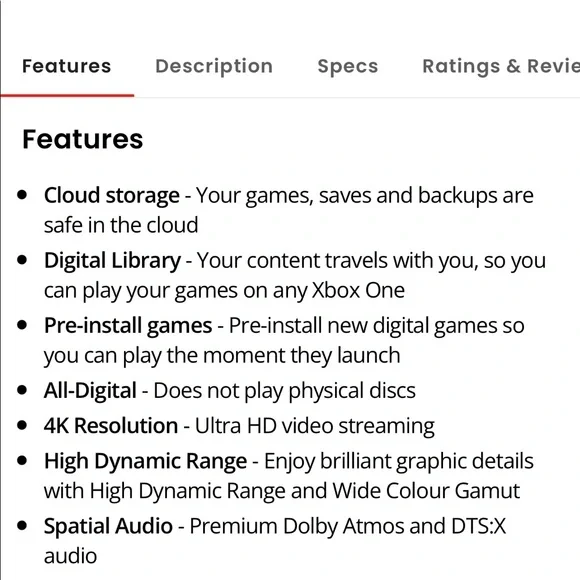Click 'Premium Dolby Atmos and DTS:X' text
Image resolution: width=580 pixels, height=580 pixels.
click(x=348, y=526)
